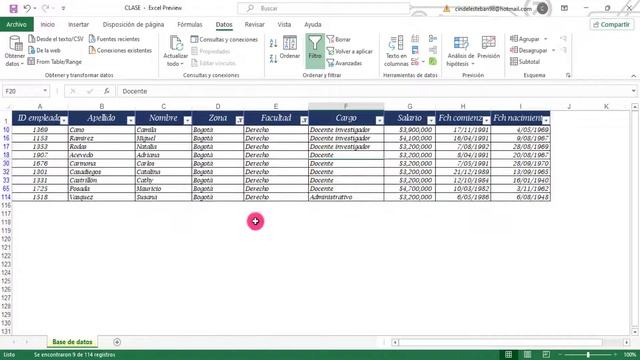Switch to Page Layout view icon
The width and height of the screenshot is (640, 360).
click(x=527, y=354)
